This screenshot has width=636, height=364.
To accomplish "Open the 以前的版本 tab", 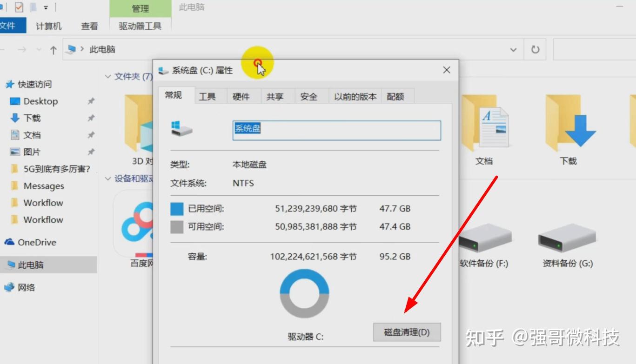I will 355,96.
